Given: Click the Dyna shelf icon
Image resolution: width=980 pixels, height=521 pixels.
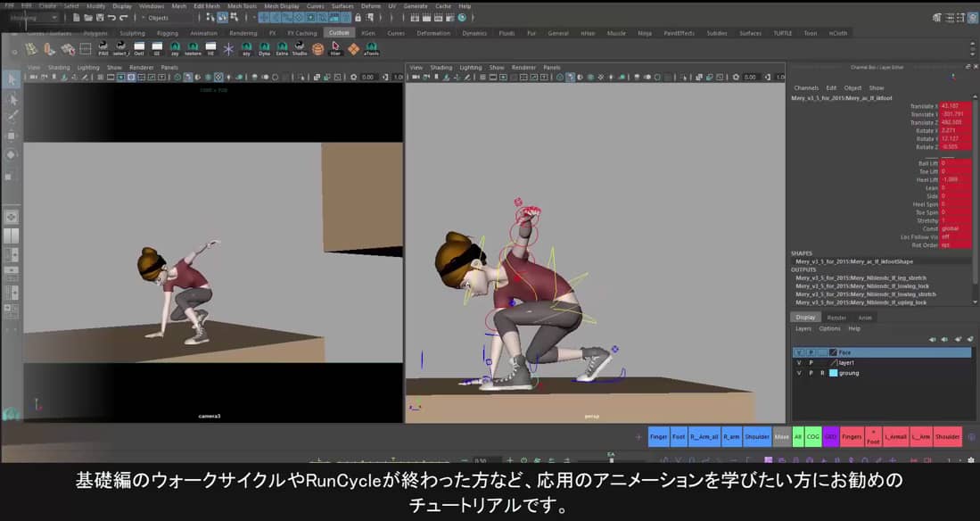Looking at the screenshot, I should pos(264,48).
